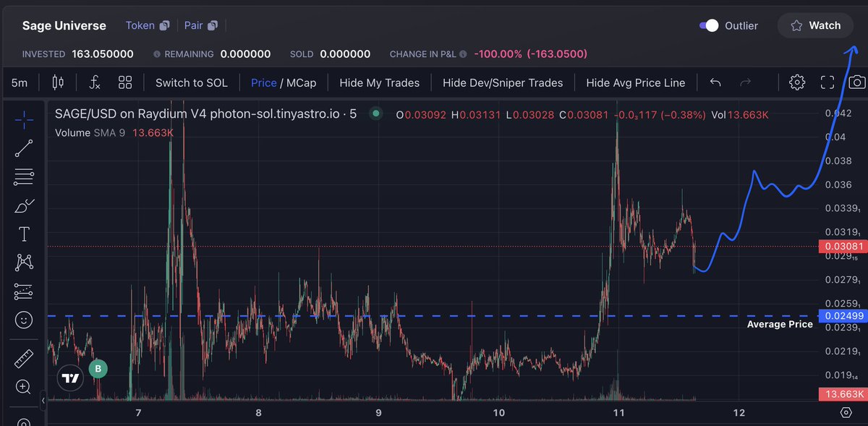Toggle the green market status dot
The height and width of the screenshot is (426, 868).
375,114
